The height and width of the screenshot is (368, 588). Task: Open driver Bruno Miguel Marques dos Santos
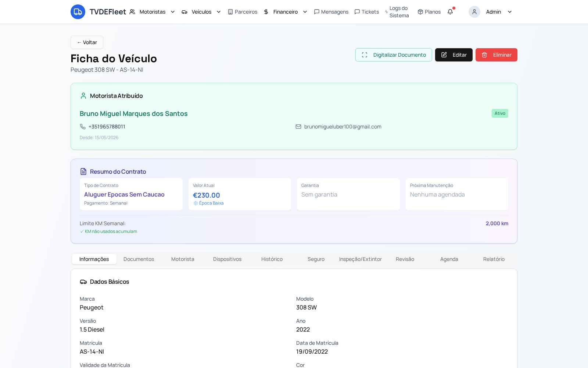click(134, 113)
